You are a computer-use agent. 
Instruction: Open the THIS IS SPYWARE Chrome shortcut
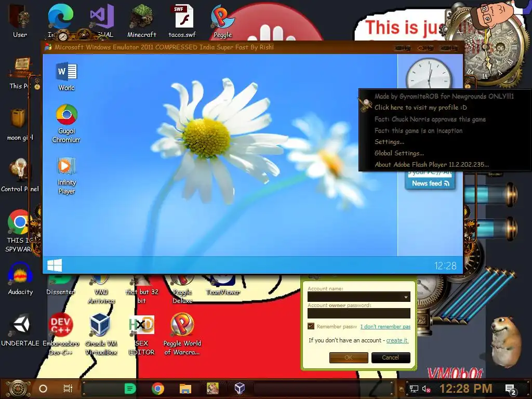tap(19, 231)
